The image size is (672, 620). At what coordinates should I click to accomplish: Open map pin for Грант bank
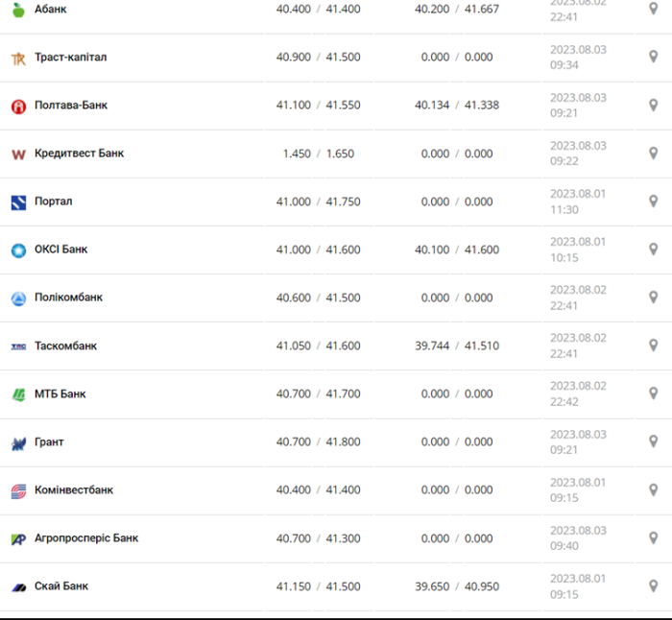click(653, 441)
